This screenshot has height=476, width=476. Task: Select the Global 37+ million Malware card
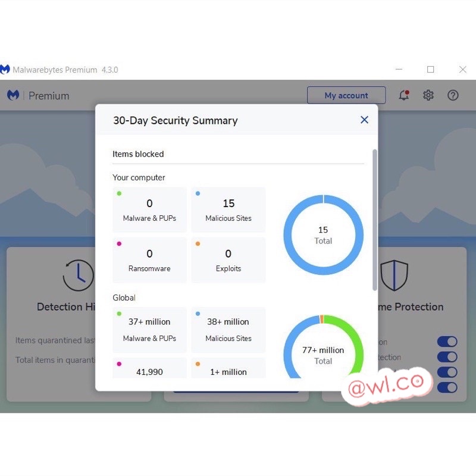[x=149, y=329]
